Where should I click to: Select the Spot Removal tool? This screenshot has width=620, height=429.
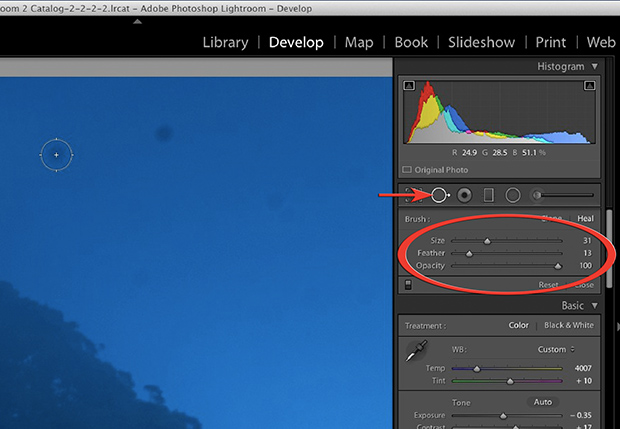click(440, 195)
